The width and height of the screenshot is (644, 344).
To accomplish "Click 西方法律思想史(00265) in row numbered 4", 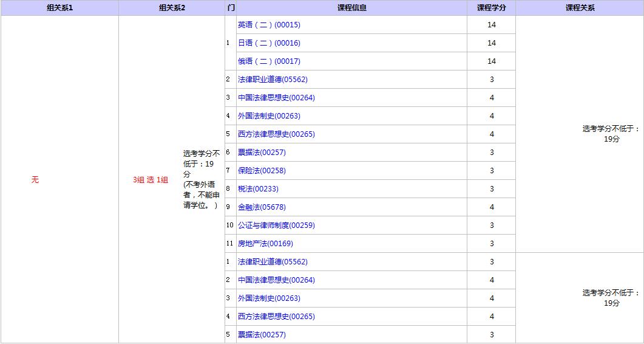I will [276, 317].
